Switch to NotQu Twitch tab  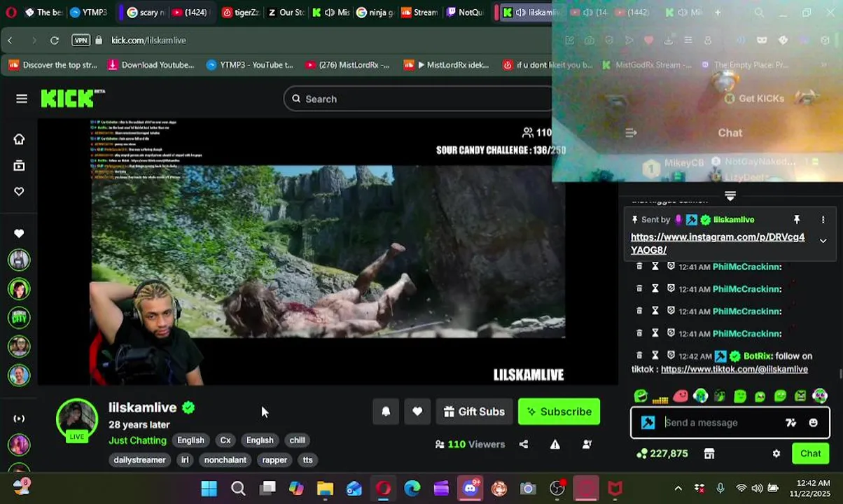466,13
